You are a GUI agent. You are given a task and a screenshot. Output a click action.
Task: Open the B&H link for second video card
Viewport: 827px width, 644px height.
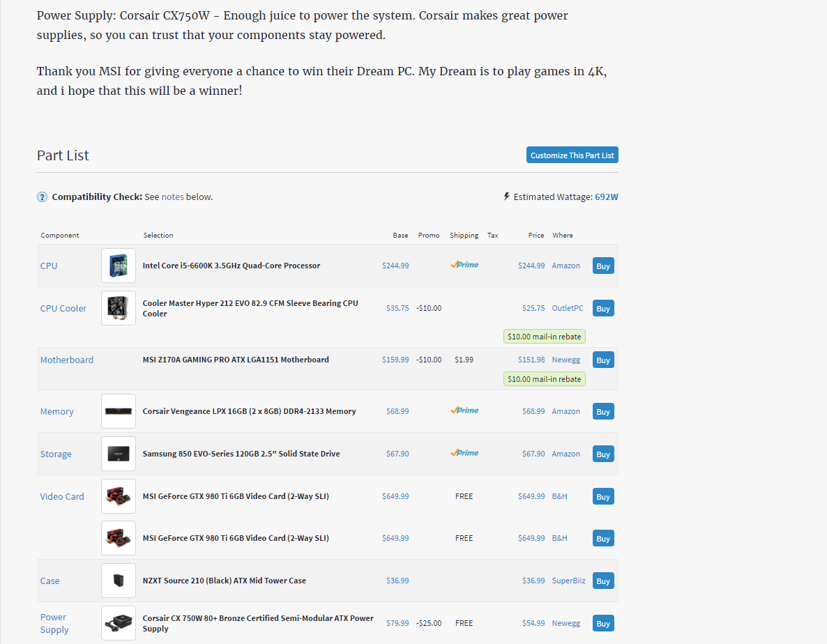(560, 538)
